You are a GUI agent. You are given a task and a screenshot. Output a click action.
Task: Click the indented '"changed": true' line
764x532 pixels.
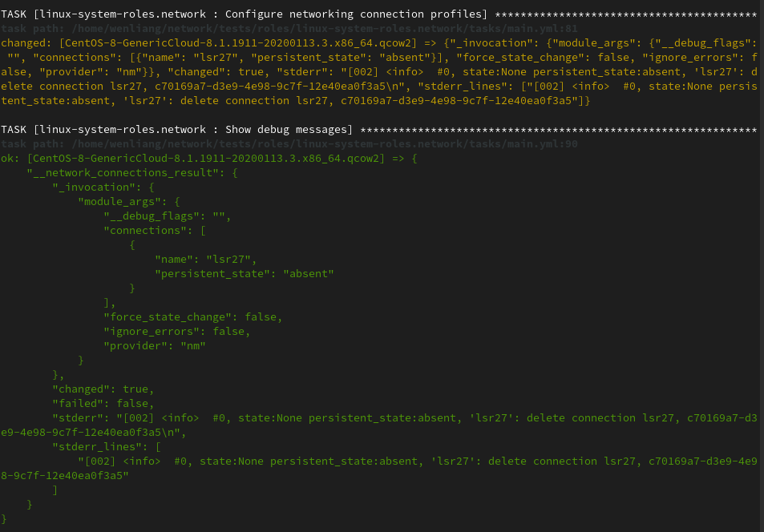[x=99, y=389]
